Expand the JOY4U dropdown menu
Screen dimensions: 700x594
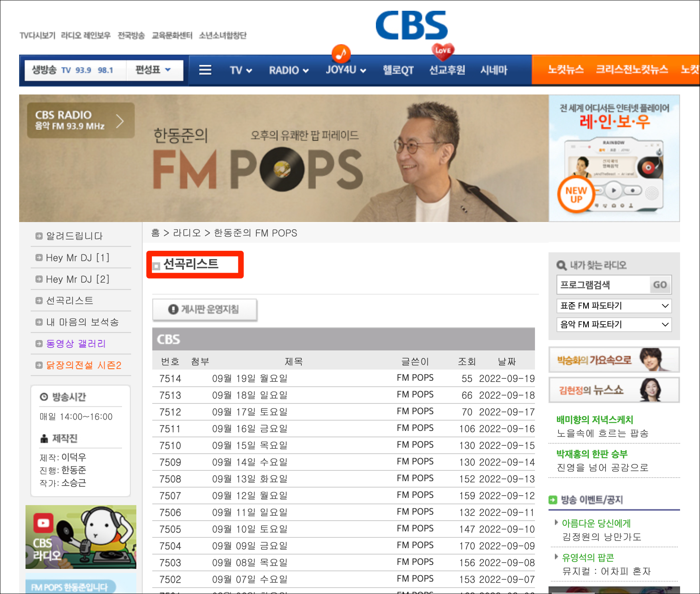click(346, 70)
